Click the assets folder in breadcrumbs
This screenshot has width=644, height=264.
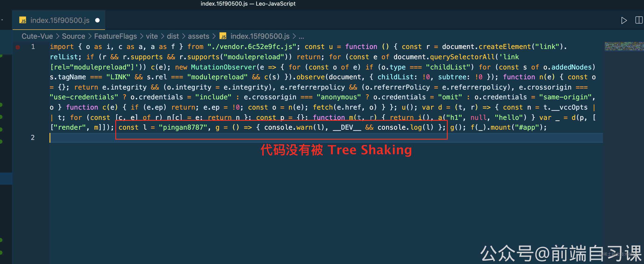pos(198,36)
